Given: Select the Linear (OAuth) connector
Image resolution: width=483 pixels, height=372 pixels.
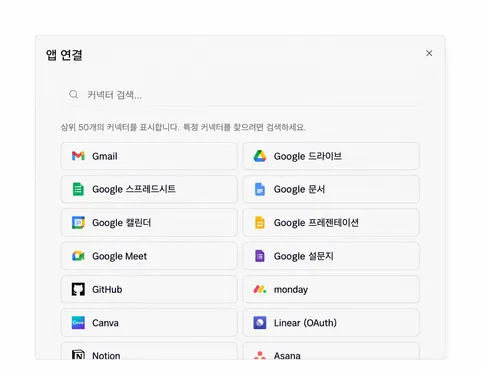Looking at the screenshot, I should coord(331,323).
